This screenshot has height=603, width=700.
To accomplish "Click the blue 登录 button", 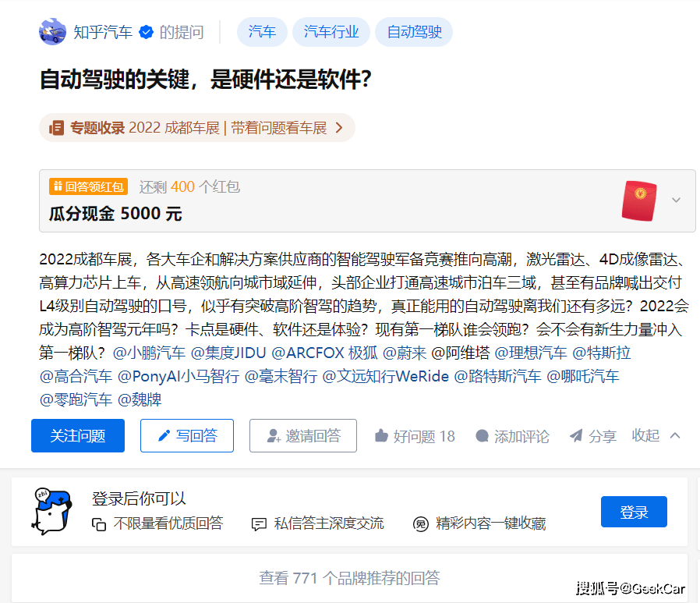I will pos(634,512).
